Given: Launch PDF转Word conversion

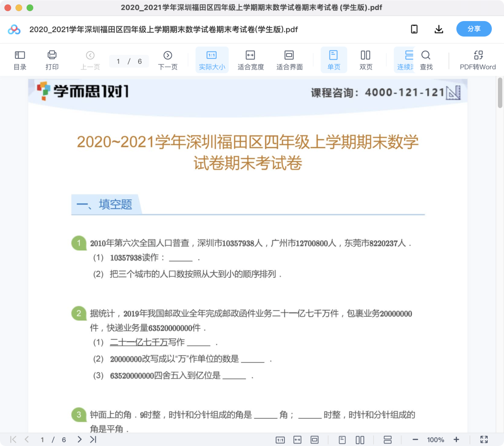Looking at the screenshot, I should coord(478,60).
